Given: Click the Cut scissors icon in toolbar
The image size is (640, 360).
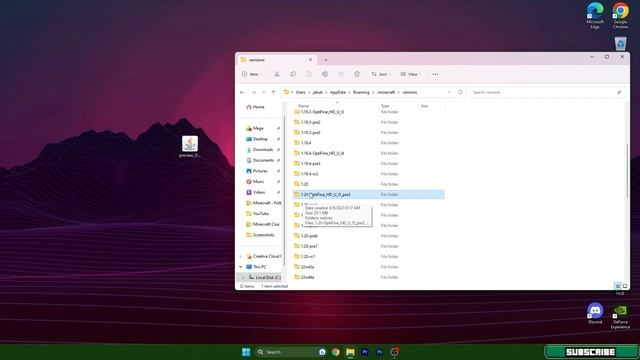Looking at the screenshot, I should pos(277,74).
